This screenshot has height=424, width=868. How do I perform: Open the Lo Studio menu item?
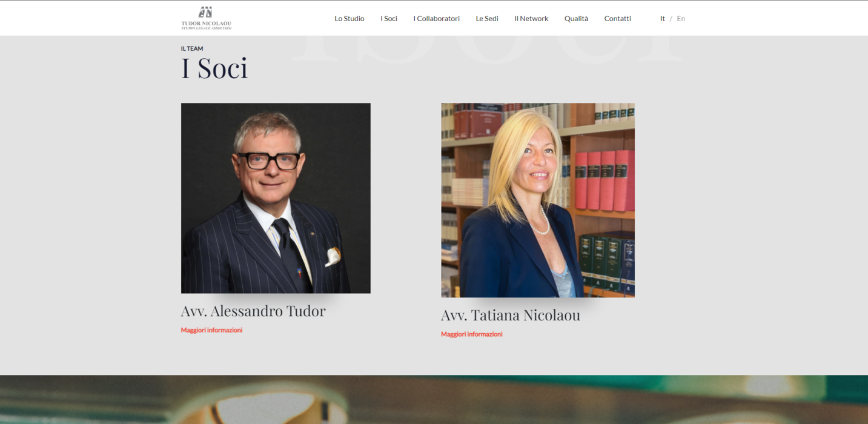tap(350, 18)
